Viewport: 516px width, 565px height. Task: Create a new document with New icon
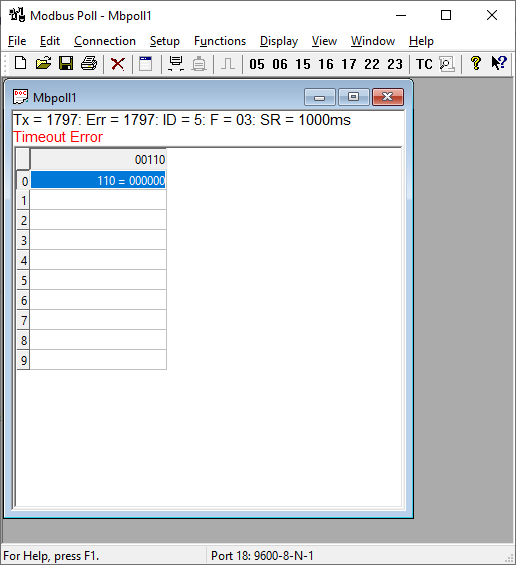[x=21, y=64]
